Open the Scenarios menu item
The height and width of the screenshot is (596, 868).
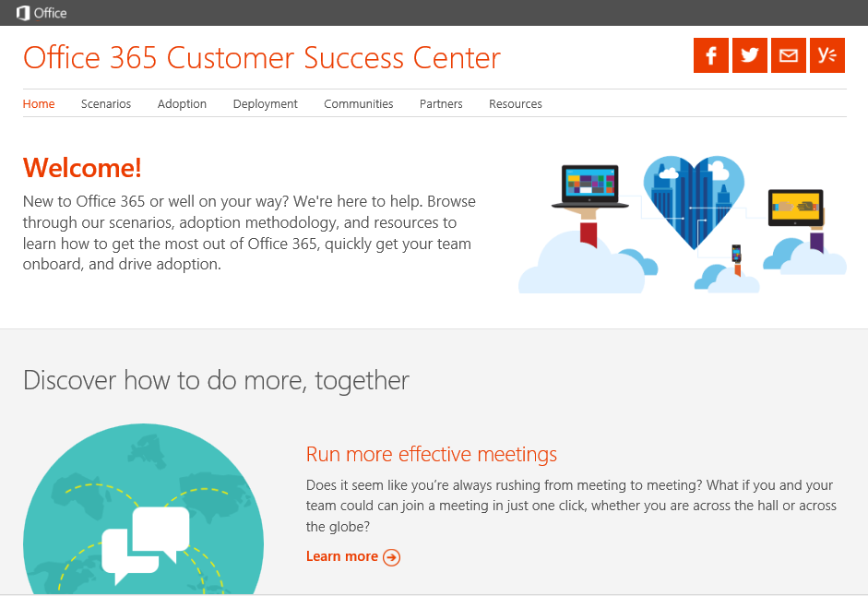click(x=106, y=104)
